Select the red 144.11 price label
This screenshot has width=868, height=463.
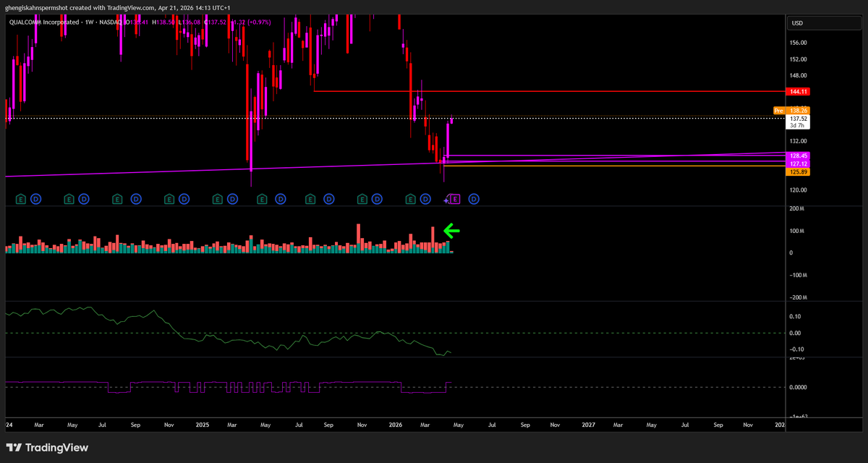[x=799, y=92]
